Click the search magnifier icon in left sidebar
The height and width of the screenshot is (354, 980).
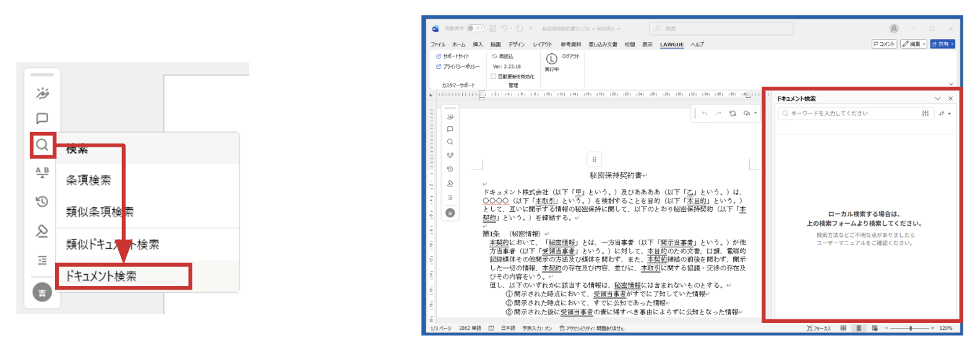pos(42,145)
